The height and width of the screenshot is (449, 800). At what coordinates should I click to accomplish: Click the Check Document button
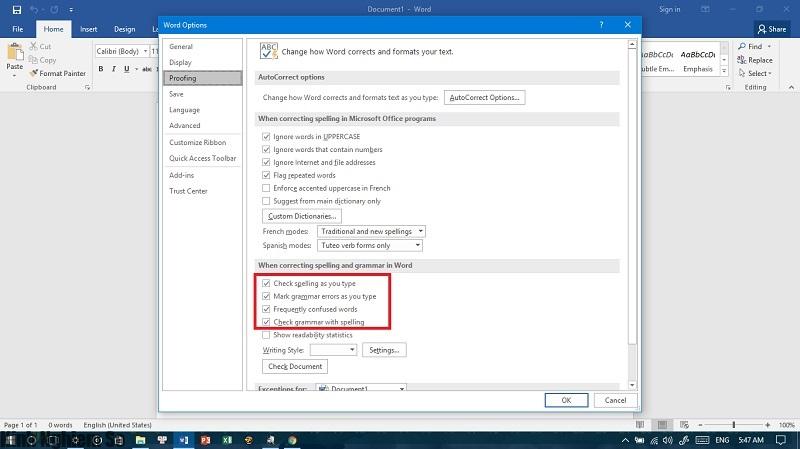(295, 366)
